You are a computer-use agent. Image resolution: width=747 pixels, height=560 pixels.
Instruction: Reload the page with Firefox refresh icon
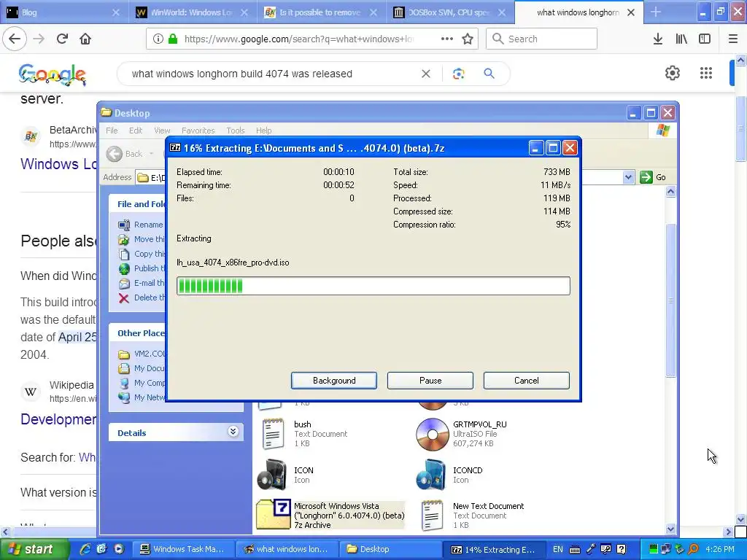[x=62, y=39]
